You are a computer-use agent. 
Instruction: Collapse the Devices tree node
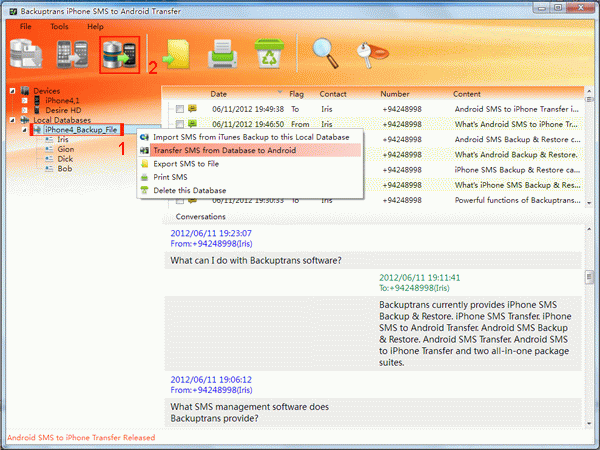pyautogui.click(x=13, y=91)
